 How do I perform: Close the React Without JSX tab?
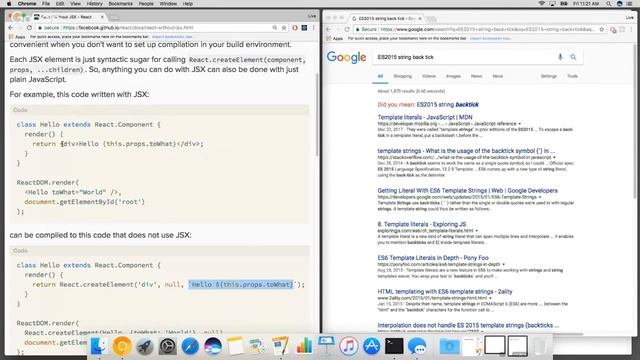[x=102, y=17]
